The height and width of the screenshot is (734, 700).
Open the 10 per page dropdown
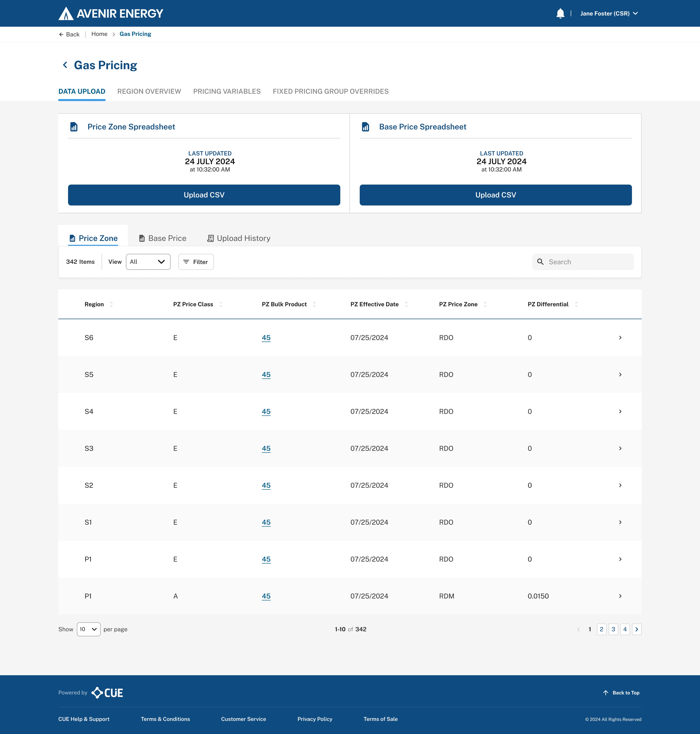(88, 629)
